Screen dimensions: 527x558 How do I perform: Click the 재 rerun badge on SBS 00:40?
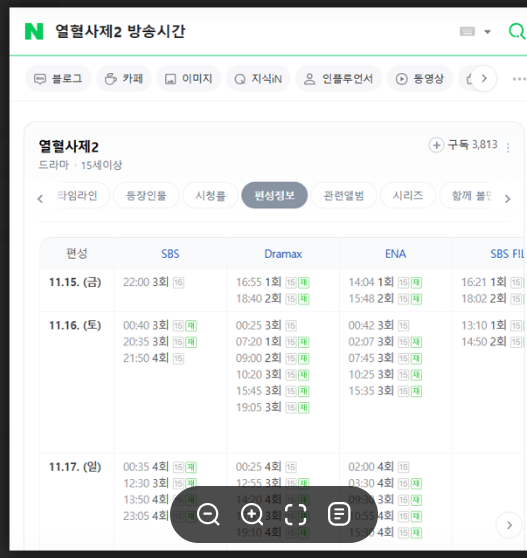coord(191,326)
